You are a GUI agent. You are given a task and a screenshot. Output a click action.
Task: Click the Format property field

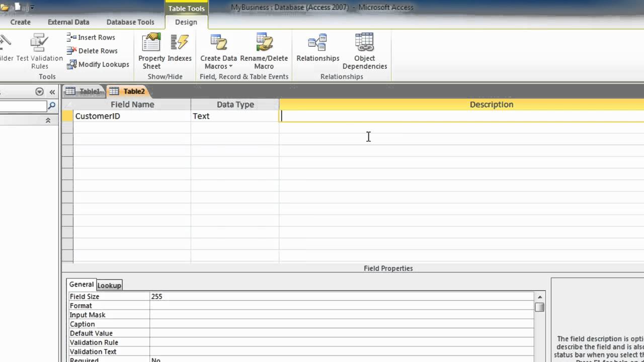click(342, 306)
